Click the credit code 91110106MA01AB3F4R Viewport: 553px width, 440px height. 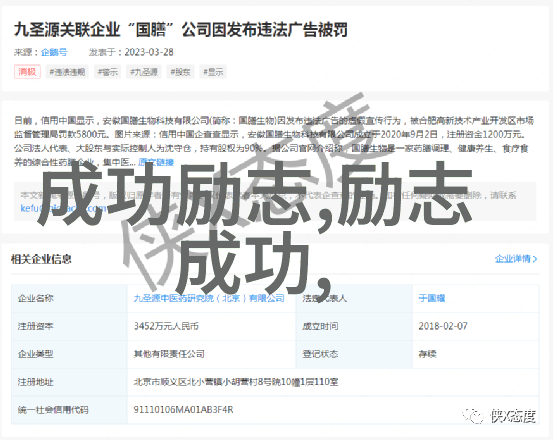click(183, 410)
